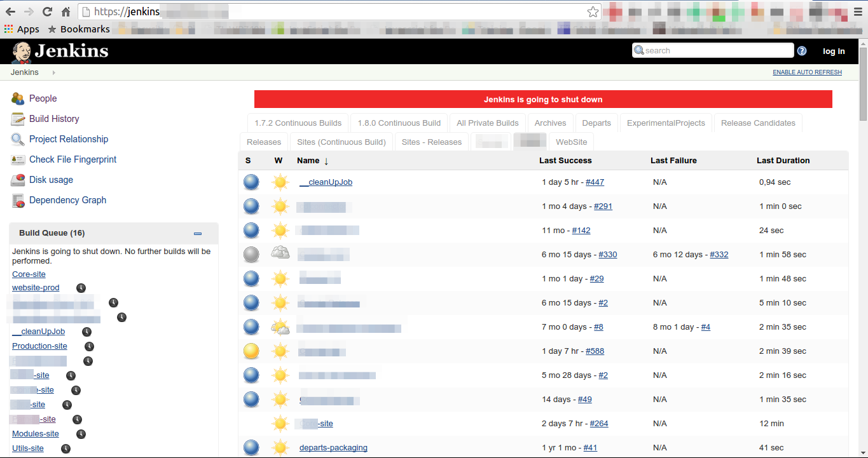The height and width of the screenshot is (458, 868).
Task: Click clock icon next to Production-site
Action: click(x=89, y=346)
